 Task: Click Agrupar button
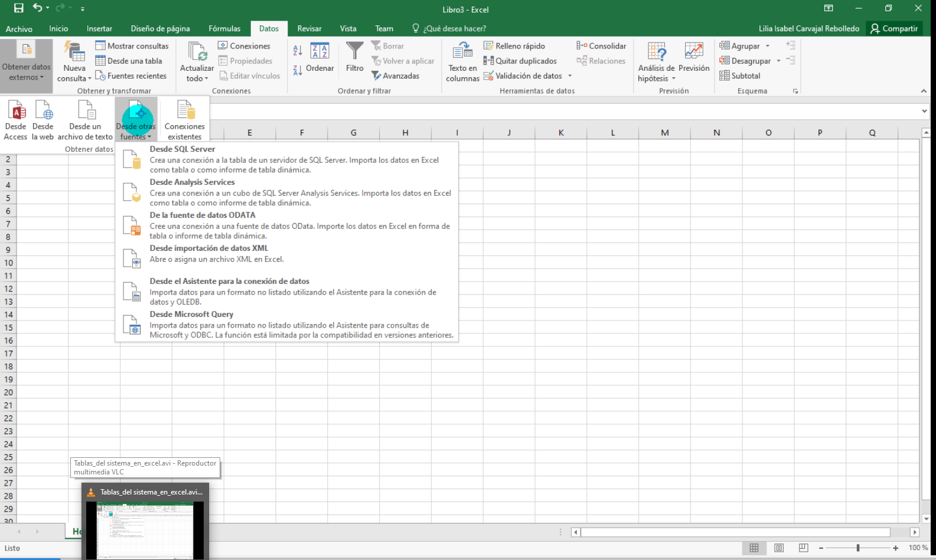point(739,45)
